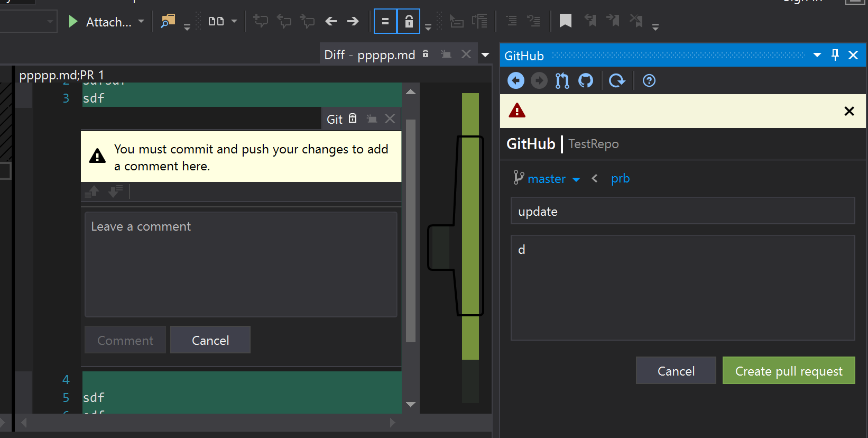
Task: Click the ppppp.md;PR 1 file label
Action: 61,75
